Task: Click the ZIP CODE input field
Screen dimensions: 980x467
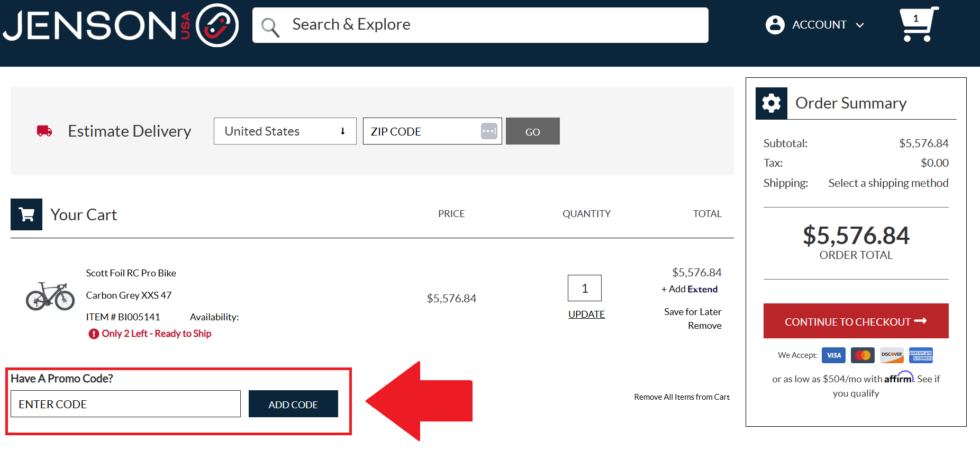Action: tap(432, 131)
